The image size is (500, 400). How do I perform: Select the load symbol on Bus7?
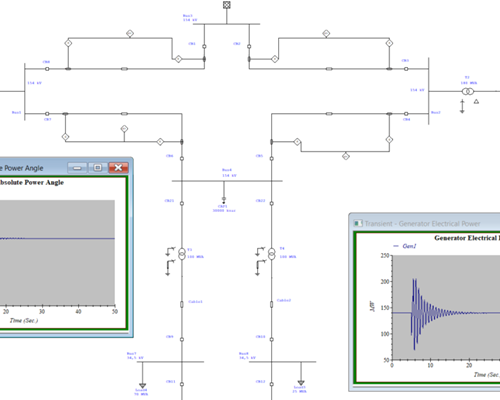(143, 386)
